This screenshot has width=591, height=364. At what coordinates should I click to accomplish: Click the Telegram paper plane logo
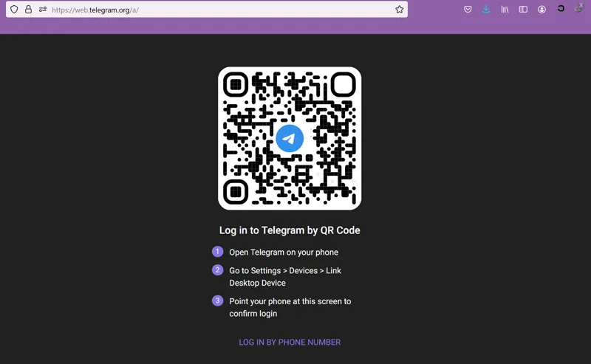coord(290,138)
